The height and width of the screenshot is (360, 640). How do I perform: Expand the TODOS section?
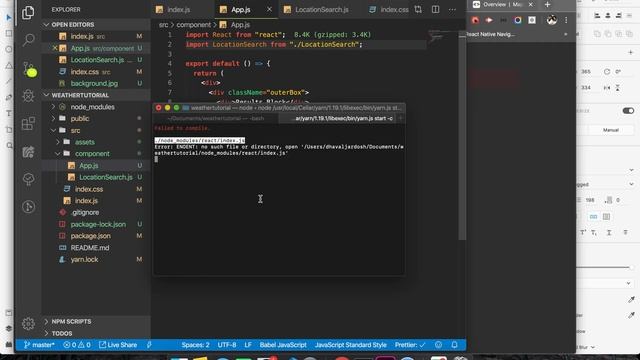(x=96, y=333)
